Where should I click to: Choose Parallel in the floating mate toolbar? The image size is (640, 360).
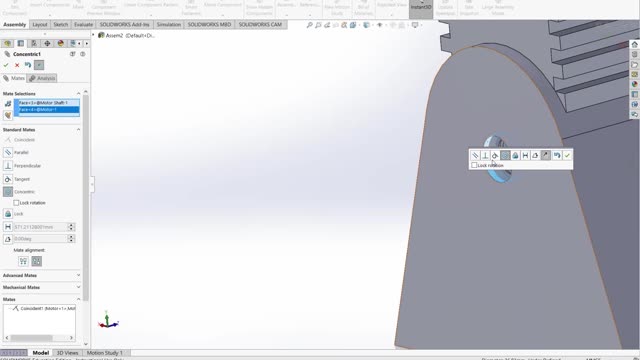coord(475,155)
